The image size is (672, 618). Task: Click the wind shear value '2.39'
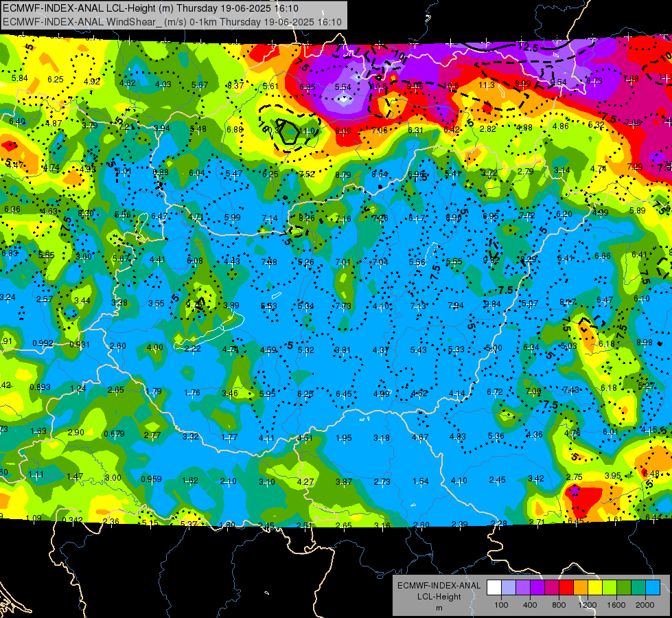[460, 524]
